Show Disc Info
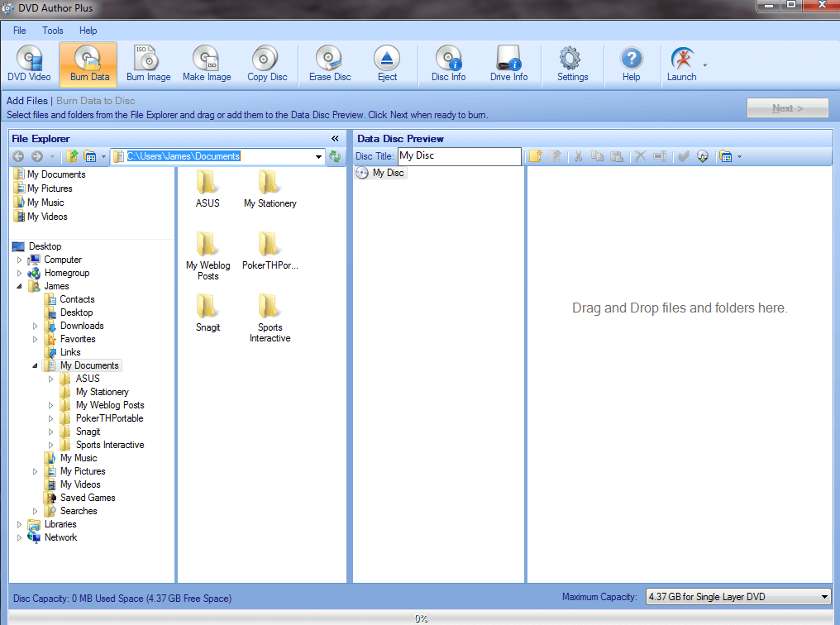This screenshot has width=840, height=625. [x=448, y=64]
